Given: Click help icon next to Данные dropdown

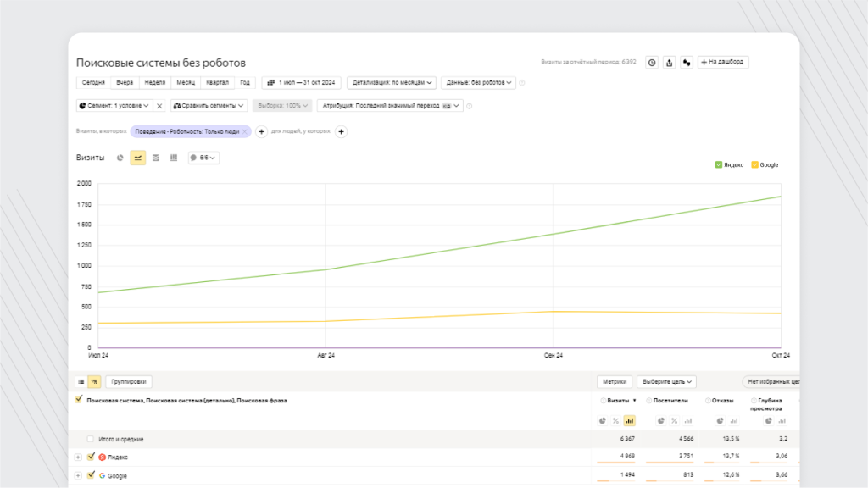Looking at the screenshot, I should pyautogui.click(x=522, y=83).
